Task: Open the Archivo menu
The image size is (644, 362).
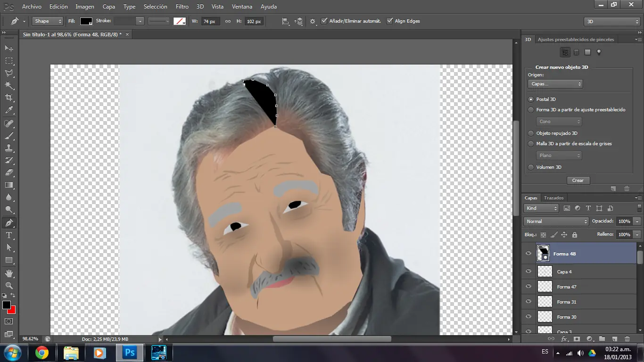Action: coord(32,7)
